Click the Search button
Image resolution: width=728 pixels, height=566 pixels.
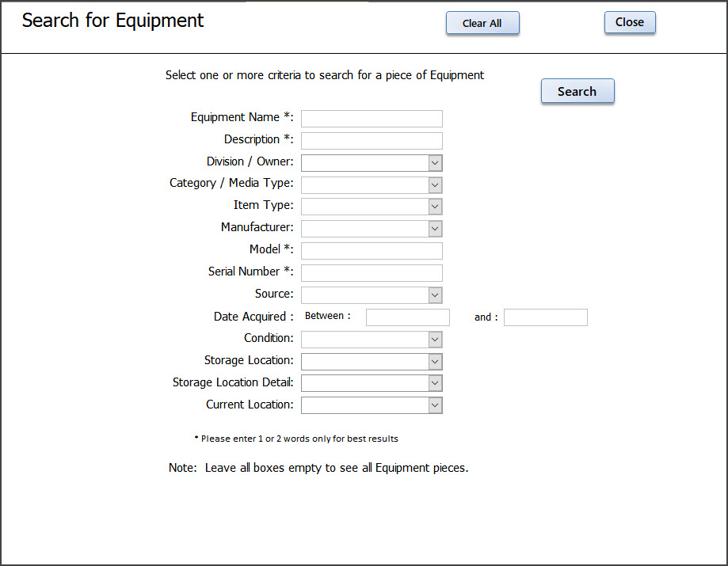click(577, 91)
